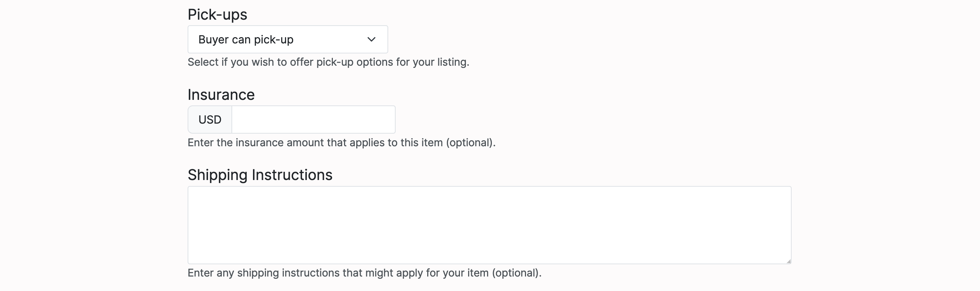
Task: Click "Enter" in the shipping instructions hint
Action: click(x=201, y=273)
